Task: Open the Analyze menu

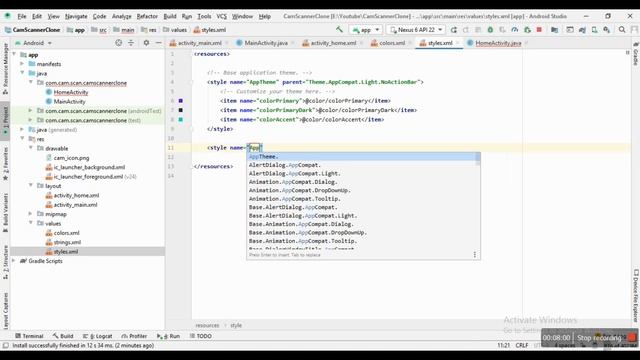Action: (122, 16)
